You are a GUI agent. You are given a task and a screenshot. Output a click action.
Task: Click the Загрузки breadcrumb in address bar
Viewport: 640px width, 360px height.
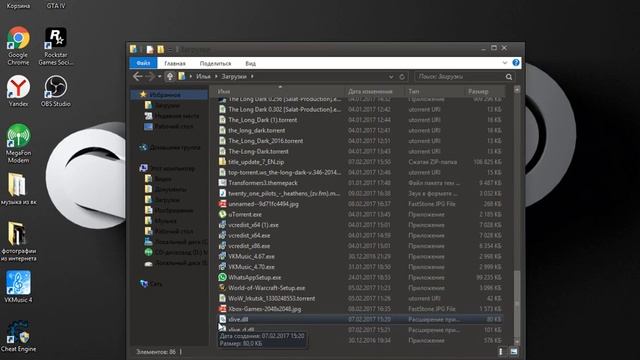click(x=234, y=76)
